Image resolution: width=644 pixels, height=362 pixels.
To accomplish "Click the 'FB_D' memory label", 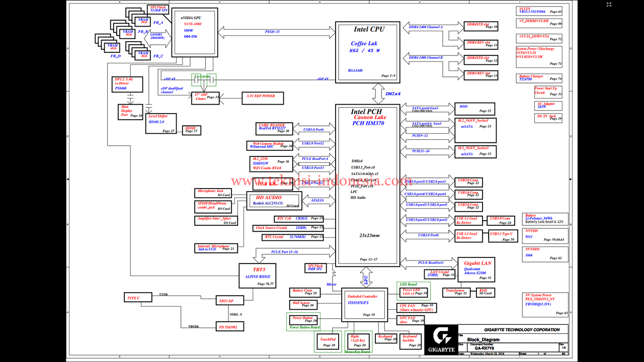I will click(116, 56).
